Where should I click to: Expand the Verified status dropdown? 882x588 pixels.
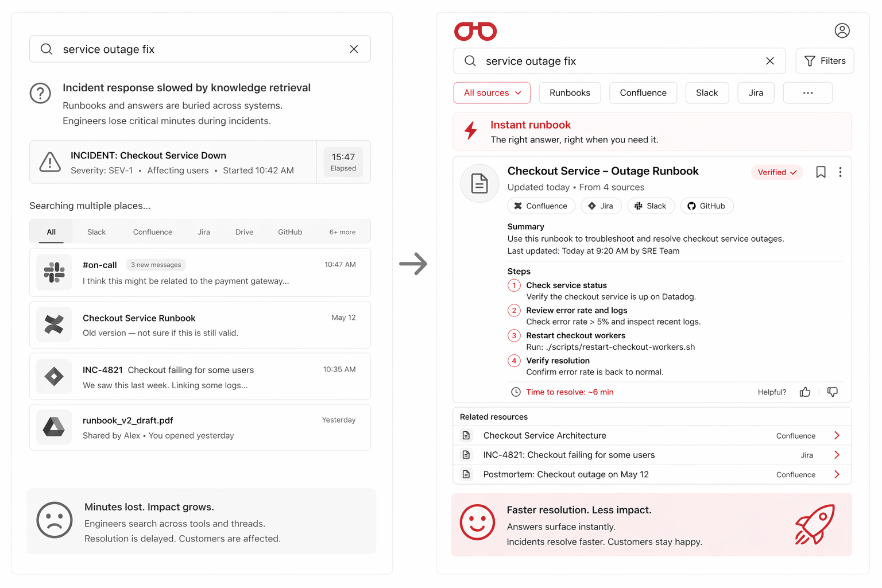pyautogui.click(x=777, y=172)
